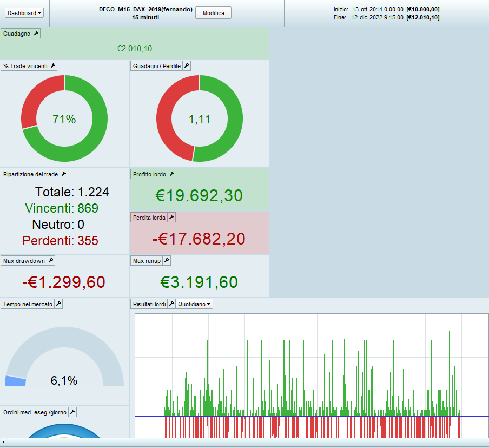Image resolution: width=489 pixels, height=448 pixels.
Task: Select the Ordini med. eseg./giorno label
Action: 35,412
